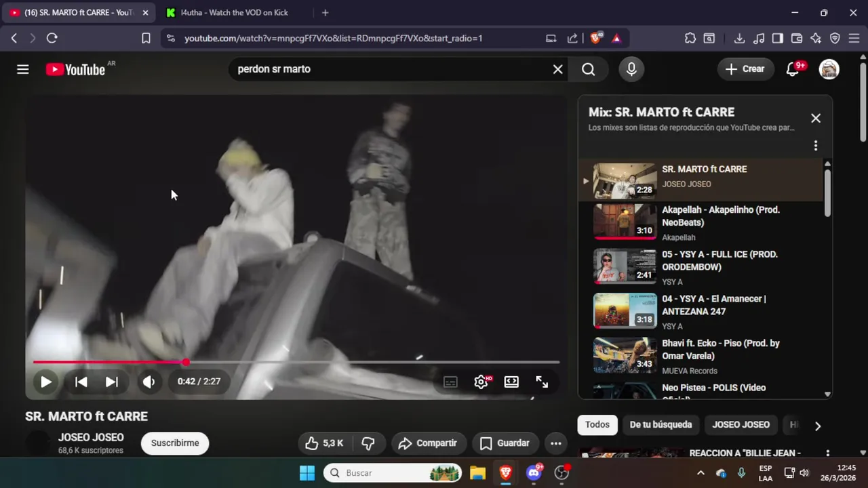Screen dimensions: 868x488
Task: Open the YouTube hamburger guide menu
Action: click(x=23, y=69)
